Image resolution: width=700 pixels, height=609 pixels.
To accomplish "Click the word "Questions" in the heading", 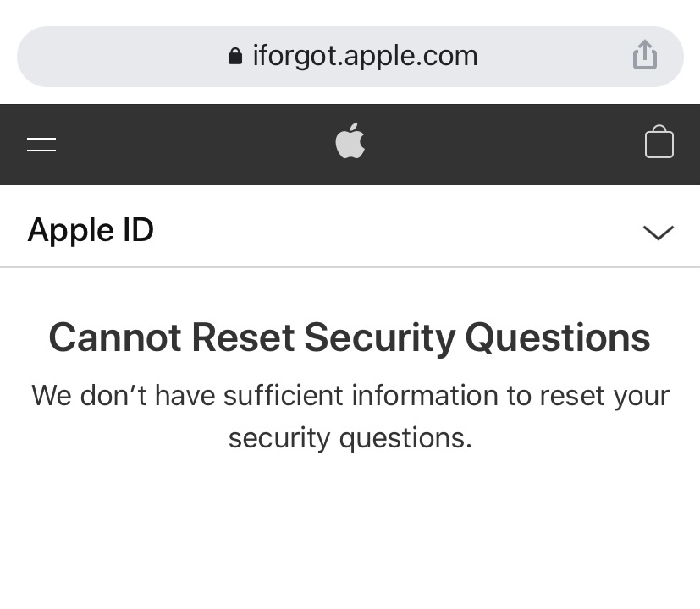I will coord(558,337).
